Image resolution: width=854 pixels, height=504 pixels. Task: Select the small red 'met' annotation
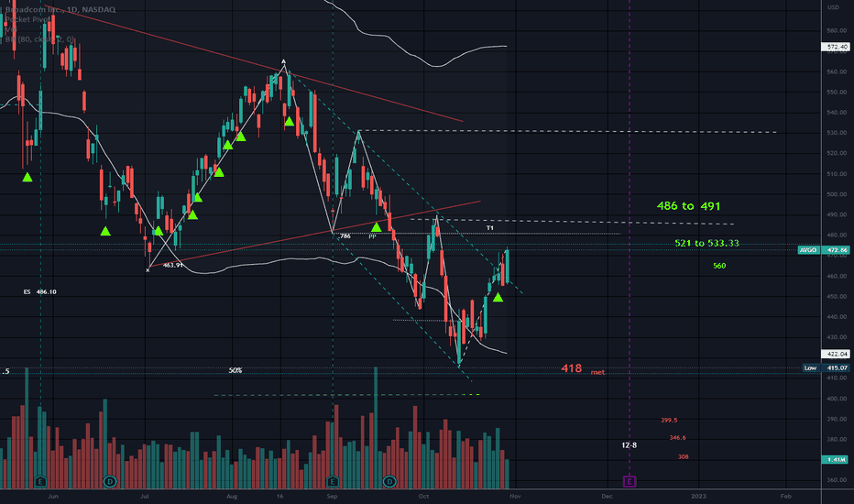coord(597,372)
